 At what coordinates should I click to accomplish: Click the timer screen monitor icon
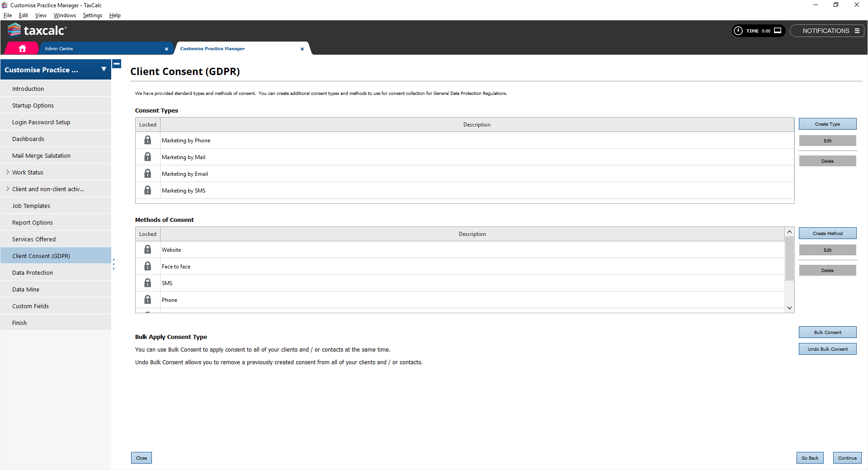click(x=778, y=31)
